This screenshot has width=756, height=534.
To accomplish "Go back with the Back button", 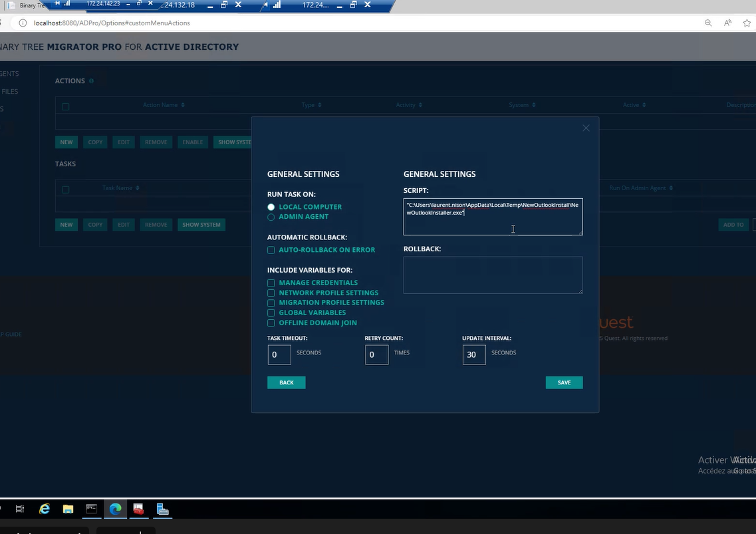I will point(287,382).
